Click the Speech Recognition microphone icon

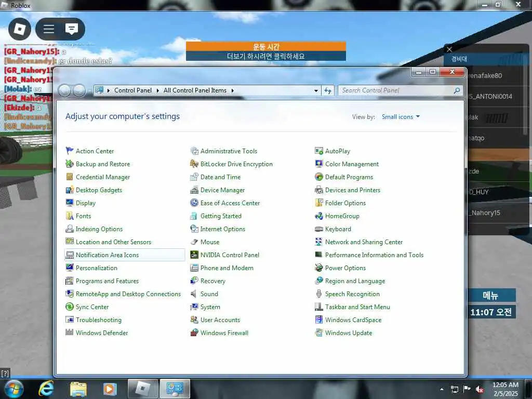coord(319,294)
